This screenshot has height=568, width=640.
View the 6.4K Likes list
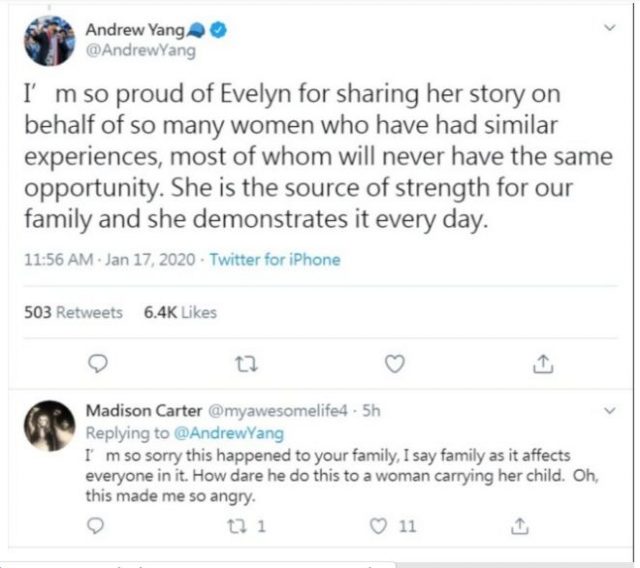180,312
